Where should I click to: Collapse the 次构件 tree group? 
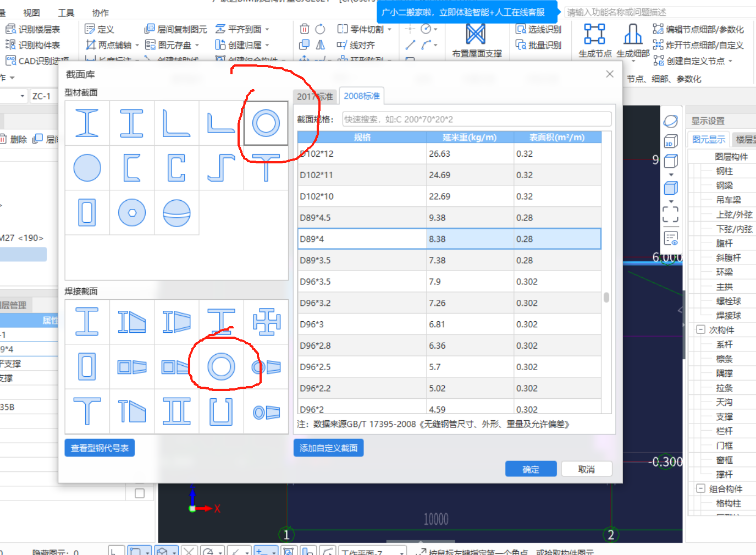tap(700, 329)
